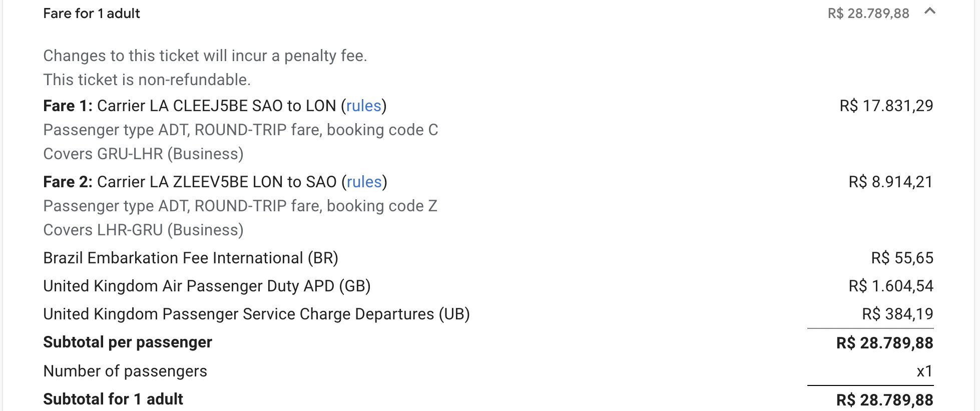Click the R$ 1.604,54 APD amount
The width and height of the screenshot is (980, 411).
(891, 286)
